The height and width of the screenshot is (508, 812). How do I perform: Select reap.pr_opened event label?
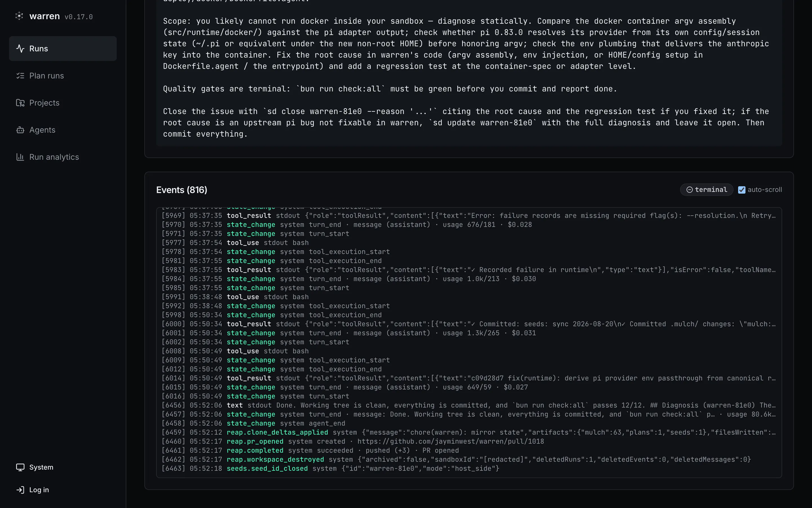tap(255, 441)
